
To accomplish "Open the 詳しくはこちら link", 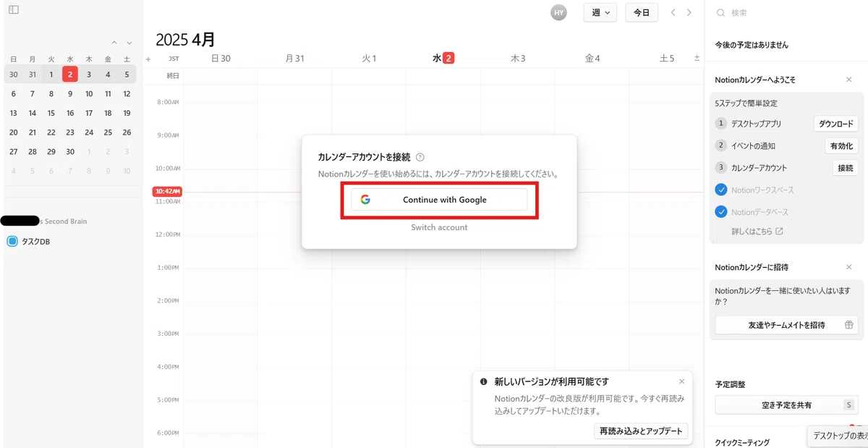I will click(x=757, y=232).
